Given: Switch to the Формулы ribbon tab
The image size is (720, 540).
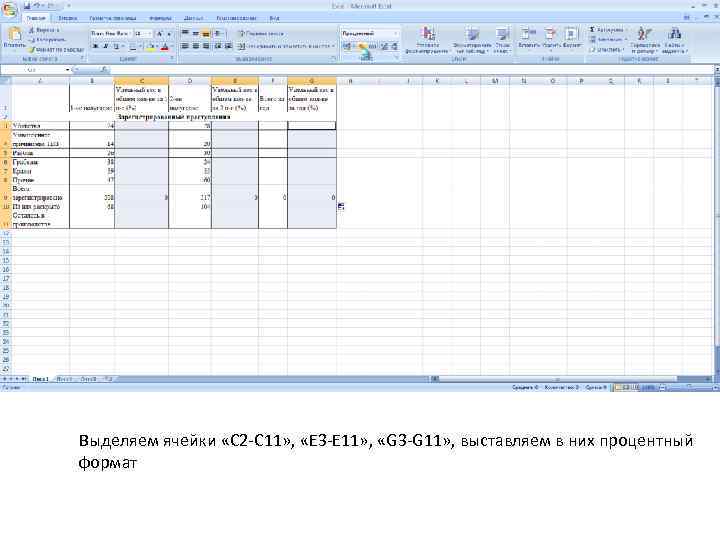Looking at the screenshot, I should pos(160,18).
